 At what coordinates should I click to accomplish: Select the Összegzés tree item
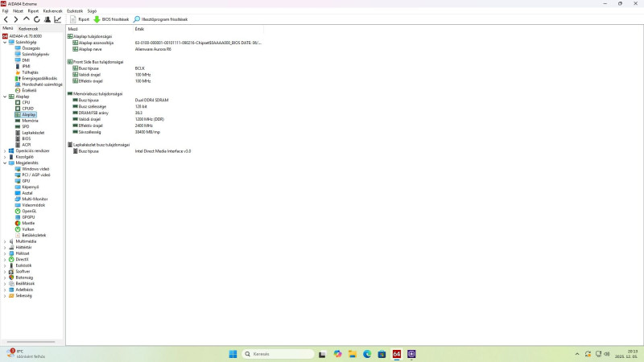click(31, 48)
